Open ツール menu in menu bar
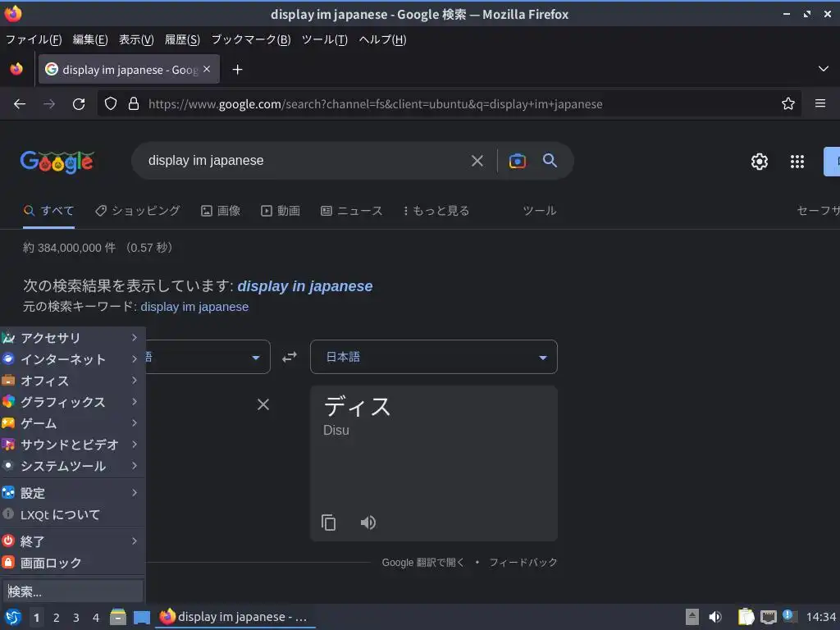This screenshot has height=630, width=840. coord(325,39)
